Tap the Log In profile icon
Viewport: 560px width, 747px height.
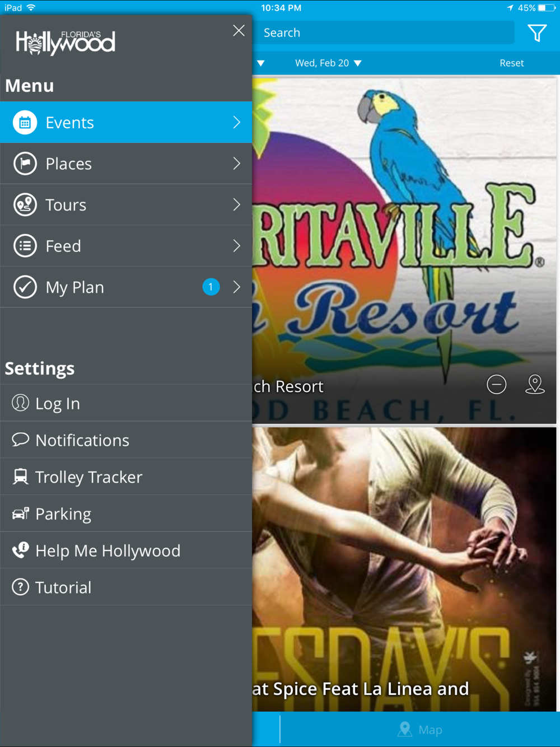click(x=21, y=403)
